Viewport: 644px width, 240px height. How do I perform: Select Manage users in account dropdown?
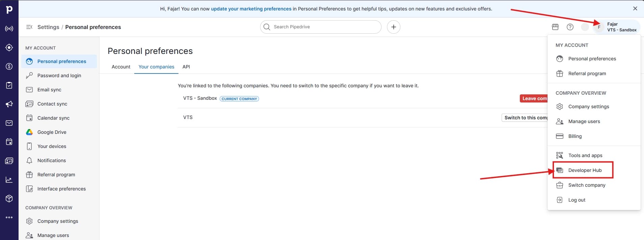pyautogui.click(x=594, y=121)
